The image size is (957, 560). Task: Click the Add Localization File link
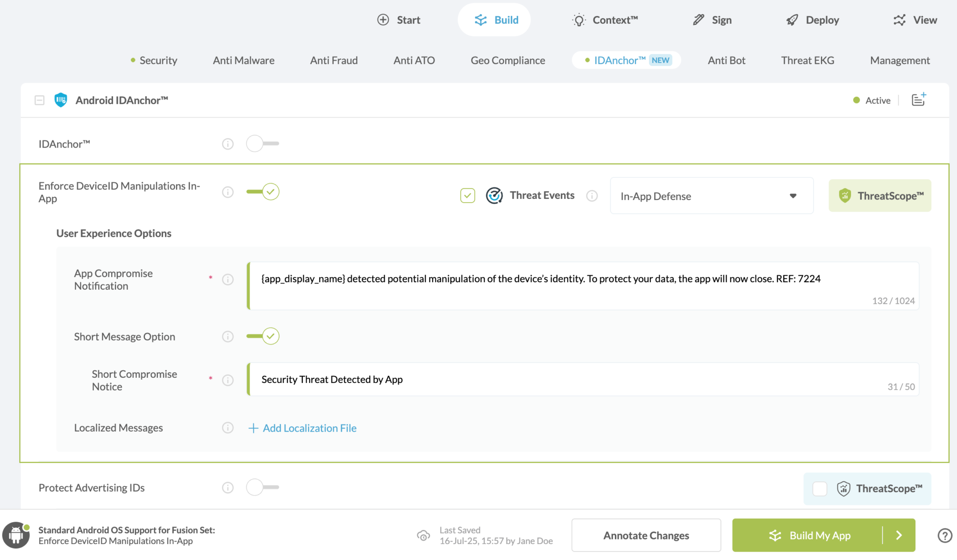click(x=301, y=428)
